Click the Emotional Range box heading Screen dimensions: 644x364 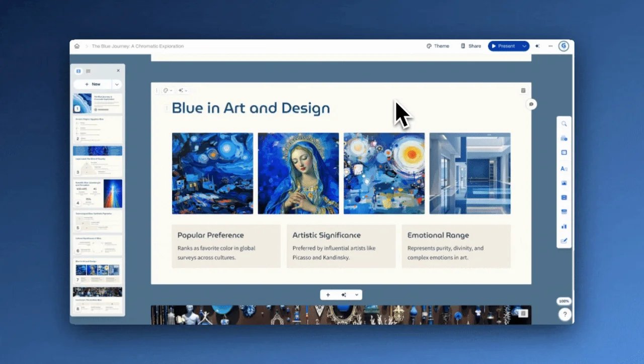point(438,235)
